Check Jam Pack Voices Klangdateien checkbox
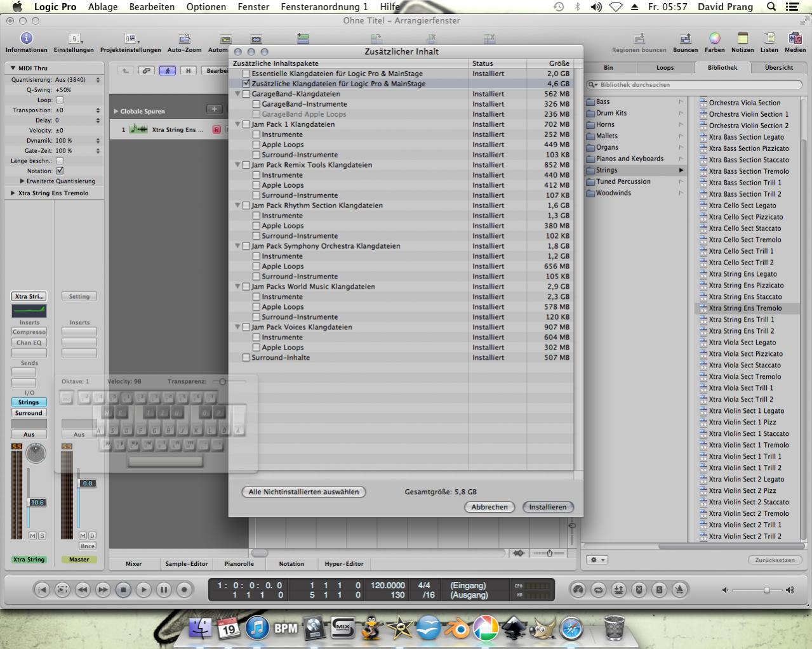812x649 pixels. coord(246,327)
